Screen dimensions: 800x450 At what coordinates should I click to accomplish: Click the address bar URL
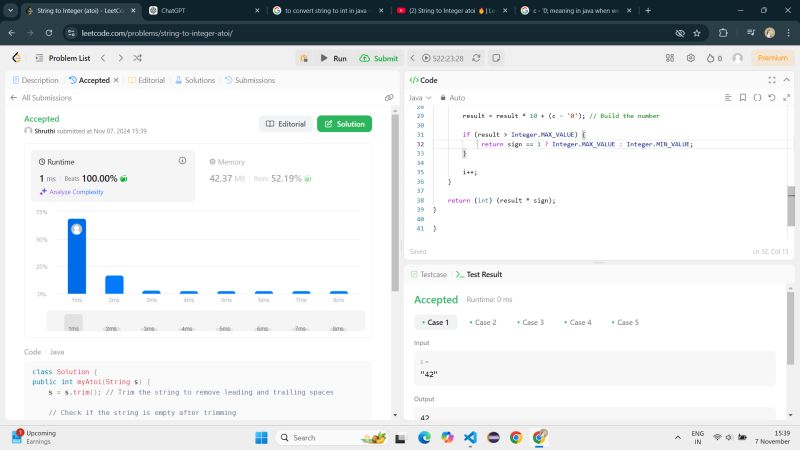(157, 33)
